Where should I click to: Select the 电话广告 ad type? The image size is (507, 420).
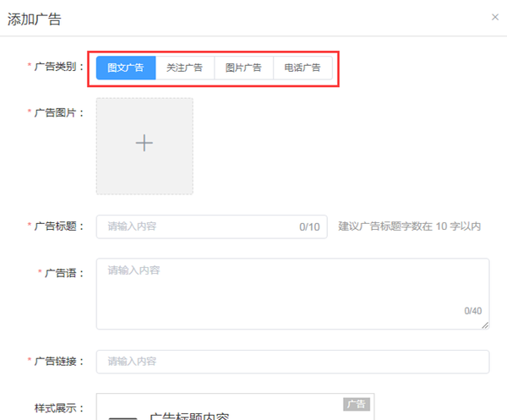(303, 68)
